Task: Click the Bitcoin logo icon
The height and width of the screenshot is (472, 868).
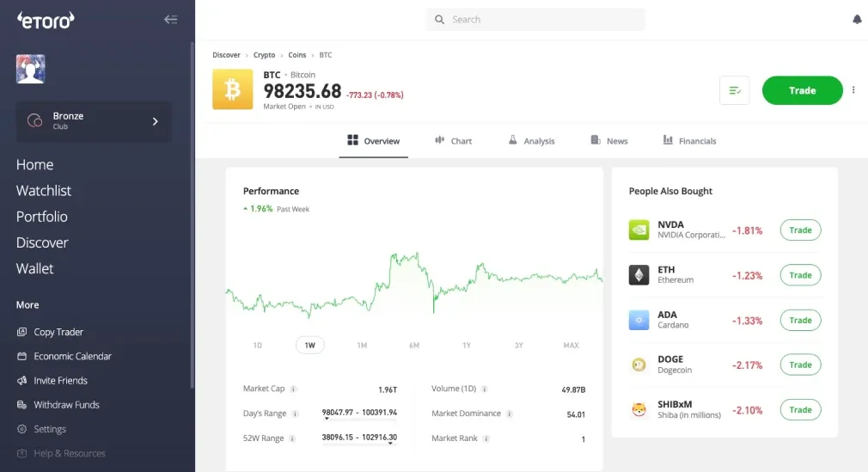Action: coord(233,89)
